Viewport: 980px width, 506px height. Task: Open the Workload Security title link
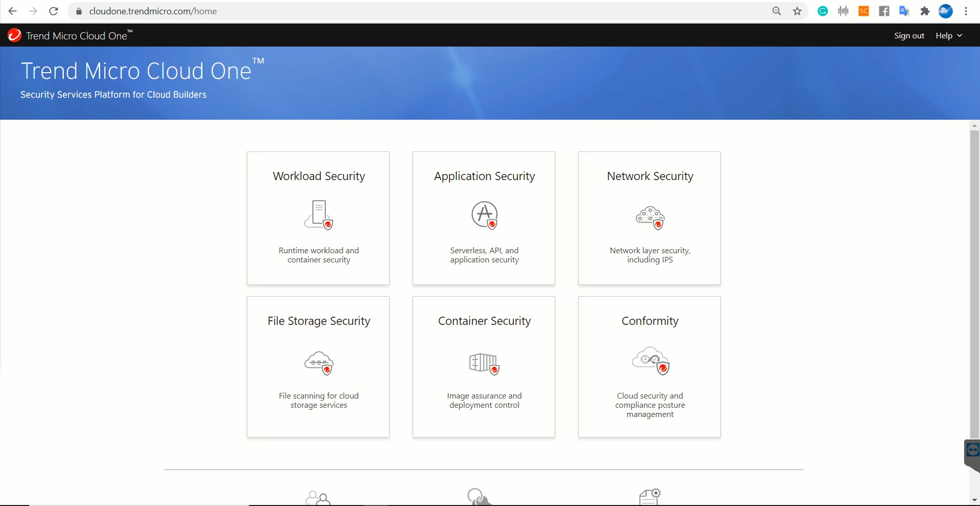318,176
